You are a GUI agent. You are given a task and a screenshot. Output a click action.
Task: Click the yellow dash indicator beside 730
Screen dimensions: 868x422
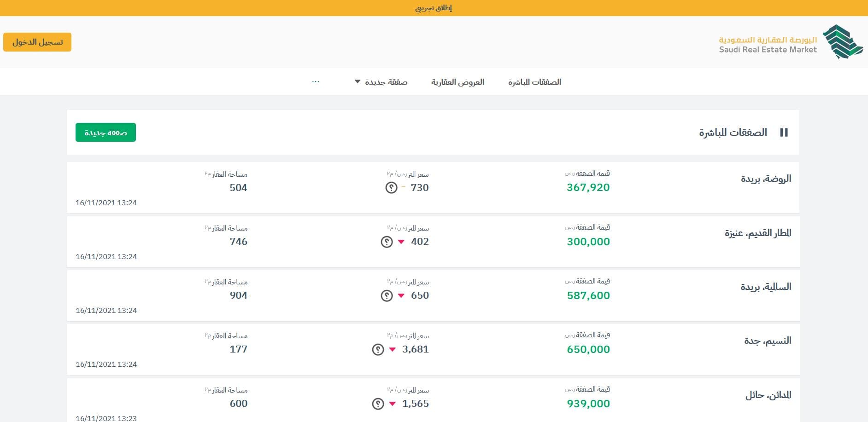click(403, 186)
